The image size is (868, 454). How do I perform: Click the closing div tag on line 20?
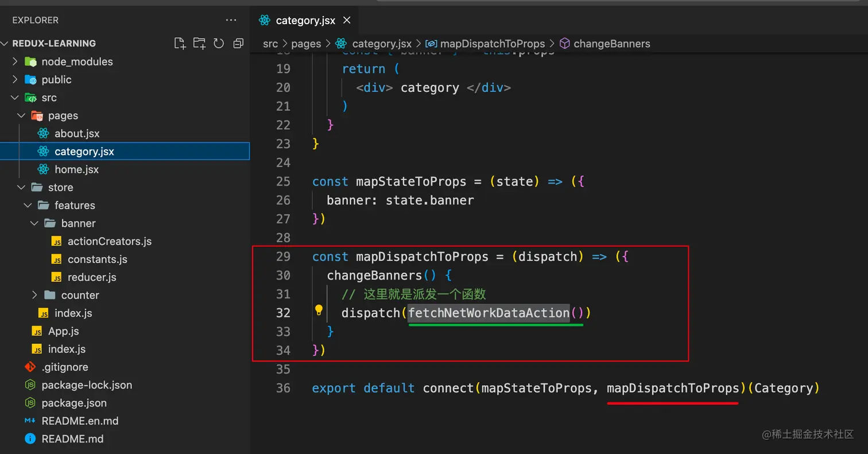(489, 88)
